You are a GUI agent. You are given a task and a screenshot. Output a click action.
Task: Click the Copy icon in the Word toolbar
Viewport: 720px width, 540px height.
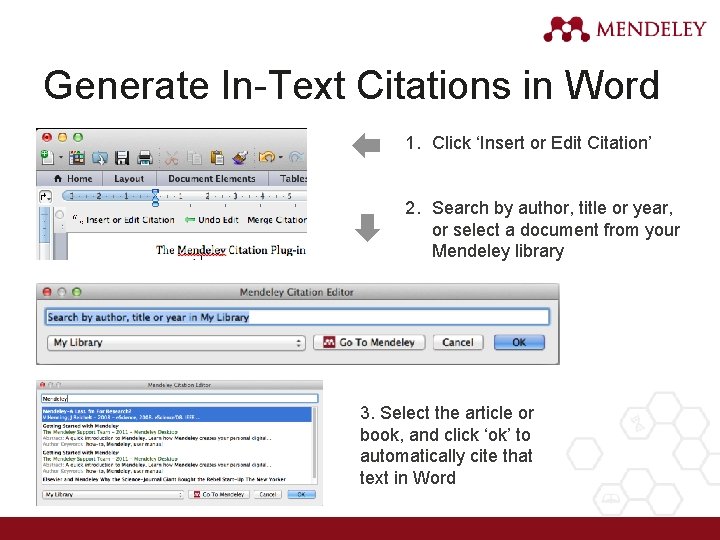(x=194, y=158)
